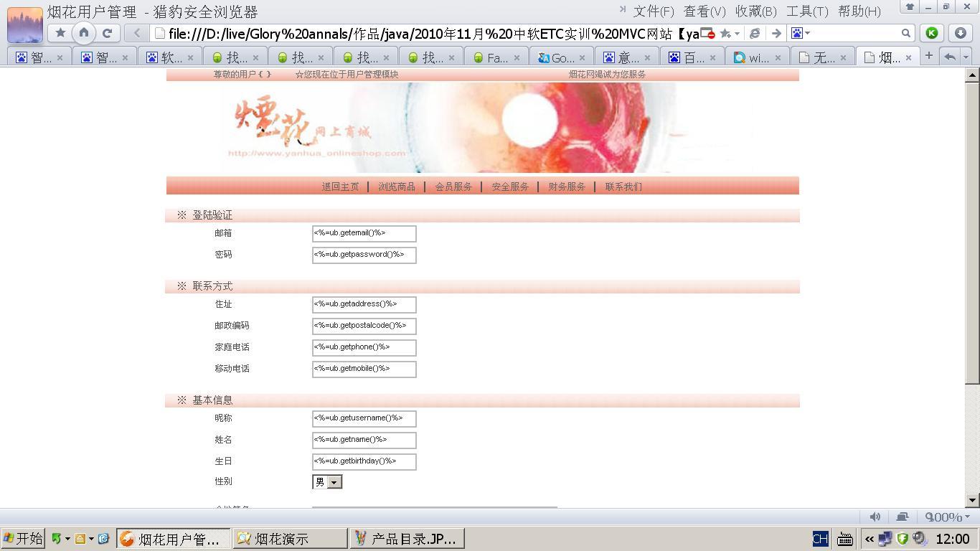Image resolution: width=980 pixels, height=551 pixels.
Task: Open the 文件(F) menu
Action: point(654,11)
